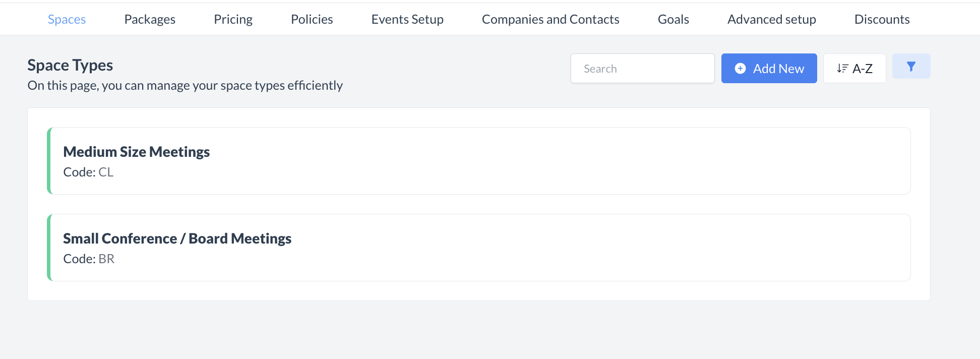This screenshot has height=359, width=980.
Task: Click the sort arrows icon beside A-Z
Action: pos(842,69)
